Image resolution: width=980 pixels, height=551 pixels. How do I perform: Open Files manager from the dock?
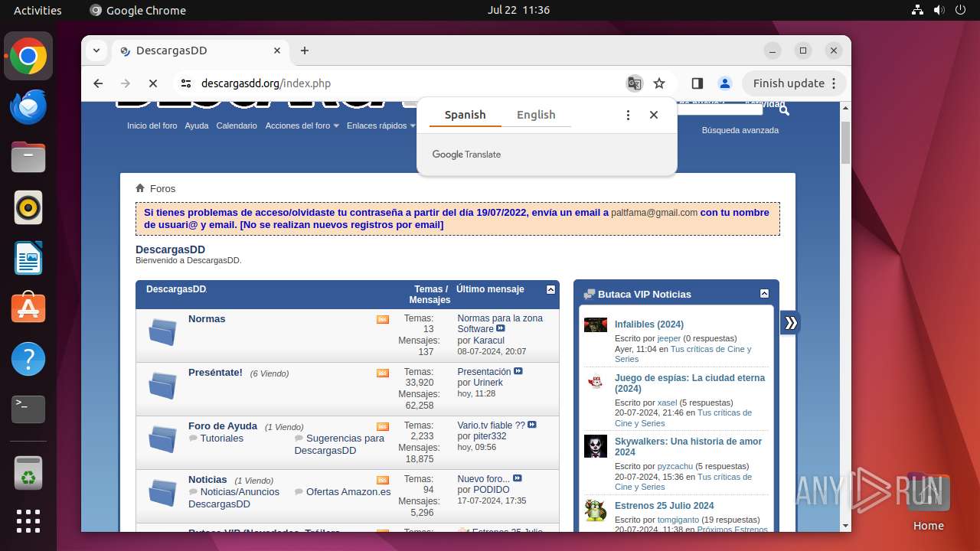click(x=28, y=157)
